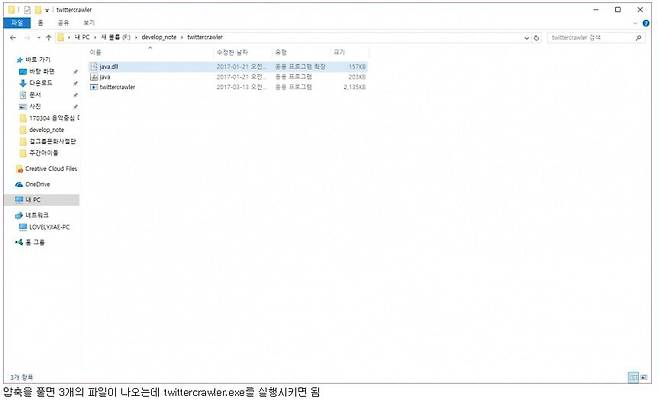Click the java application file icon

(94, 77)
